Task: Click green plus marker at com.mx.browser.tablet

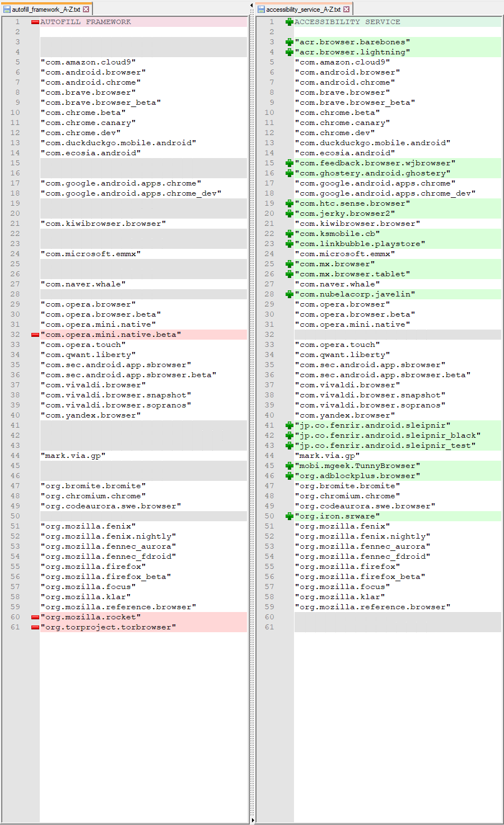Action: coord(289,274)
